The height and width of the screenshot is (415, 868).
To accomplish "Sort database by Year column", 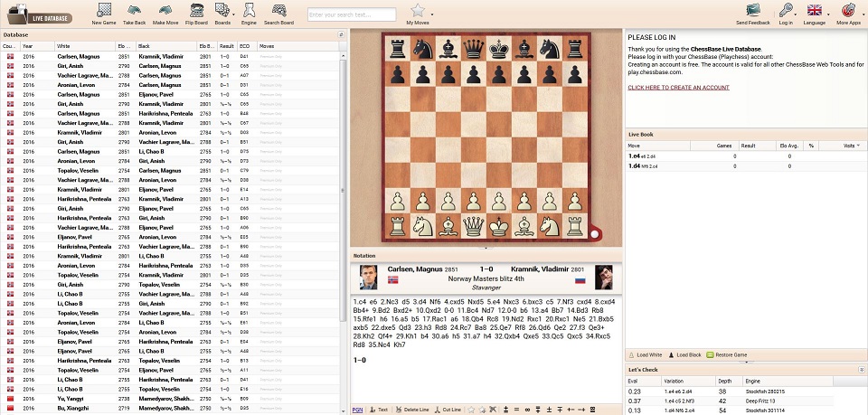I will (x=38, y=46).
